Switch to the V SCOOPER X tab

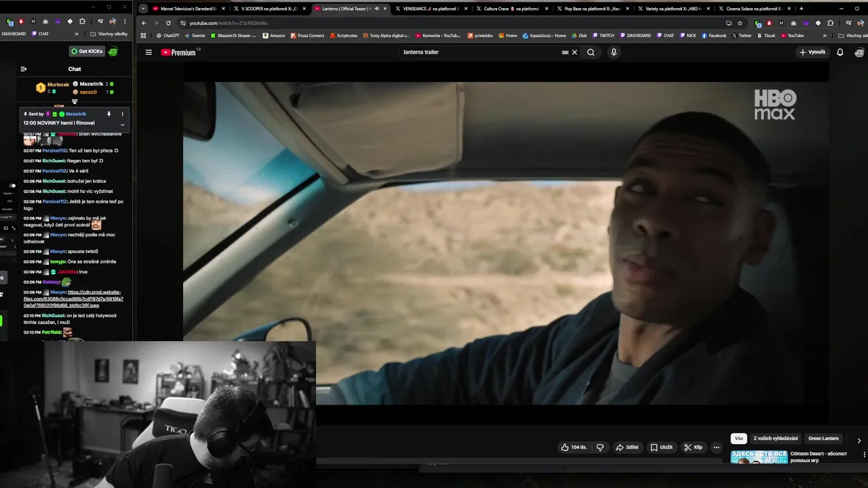[x=269, y=9]
